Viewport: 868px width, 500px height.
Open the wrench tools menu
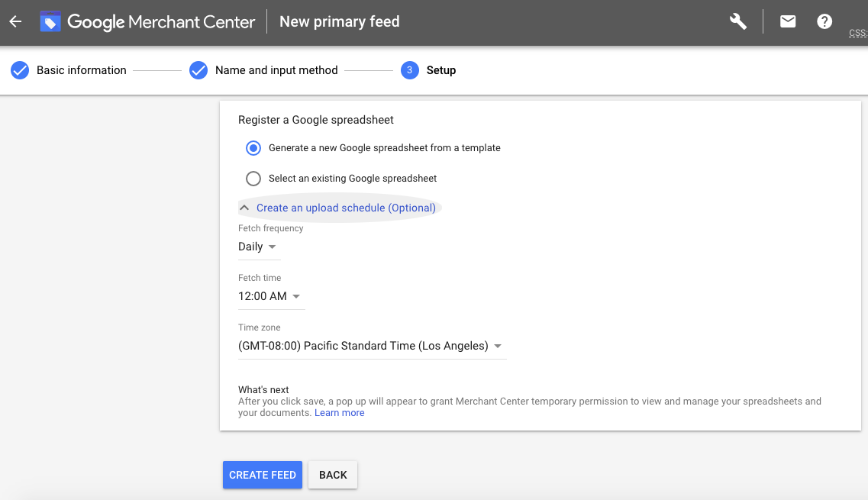tap(737, 22)
